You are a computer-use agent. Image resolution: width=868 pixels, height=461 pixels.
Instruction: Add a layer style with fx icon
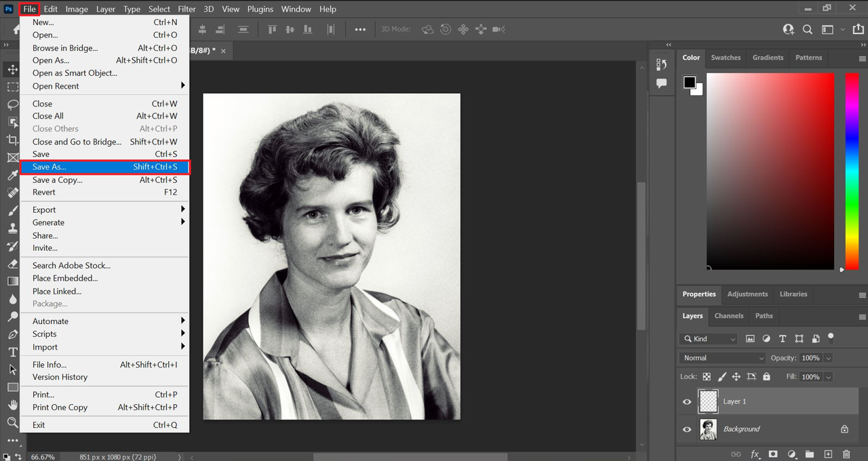pos(754,454)
